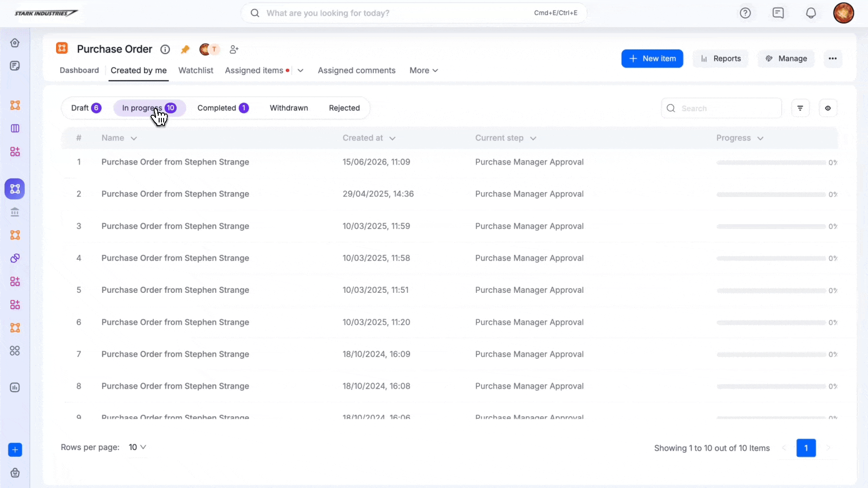Screen dimensions: 868x488
Task: Open the user profile avatar
Action: (844, 13)
